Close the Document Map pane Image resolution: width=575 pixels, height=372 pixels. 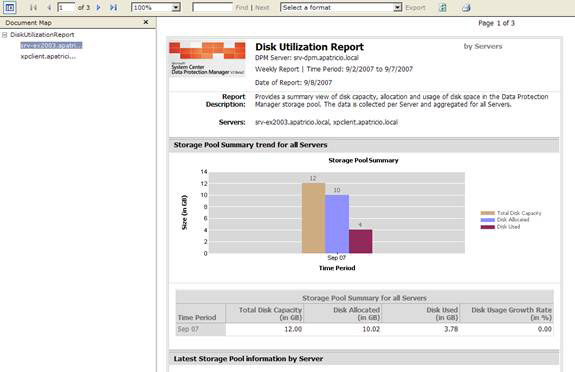click(x=146, y=22)
